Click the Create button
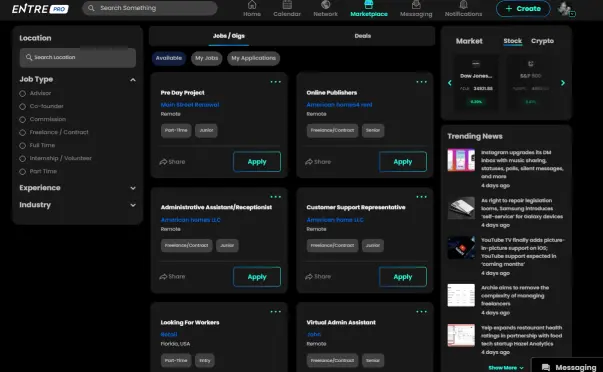The height and width of the screenshot is (372, 603). point(523,8)
